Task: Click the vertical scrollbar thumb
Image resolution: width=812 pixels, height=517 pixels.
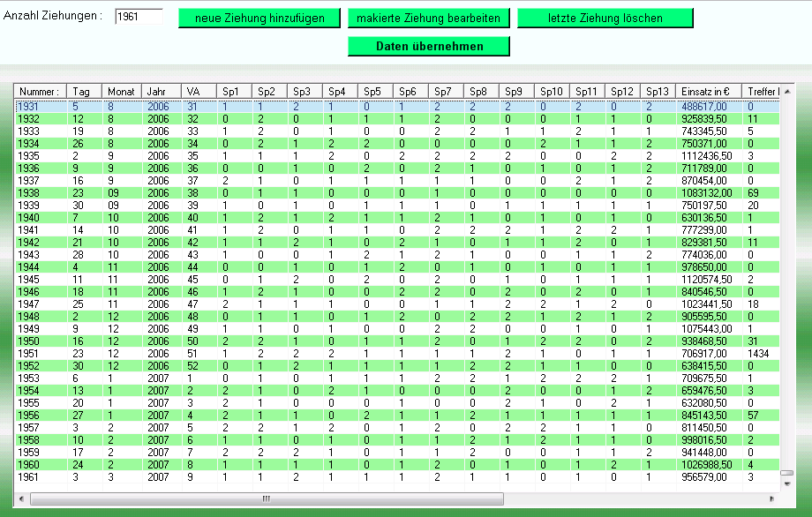Action: (x=786, y=473)
